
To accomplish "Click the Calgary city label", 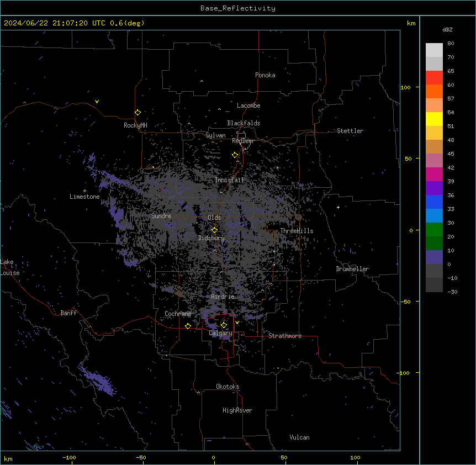I will pyautogui.click(x=221, y=333).
